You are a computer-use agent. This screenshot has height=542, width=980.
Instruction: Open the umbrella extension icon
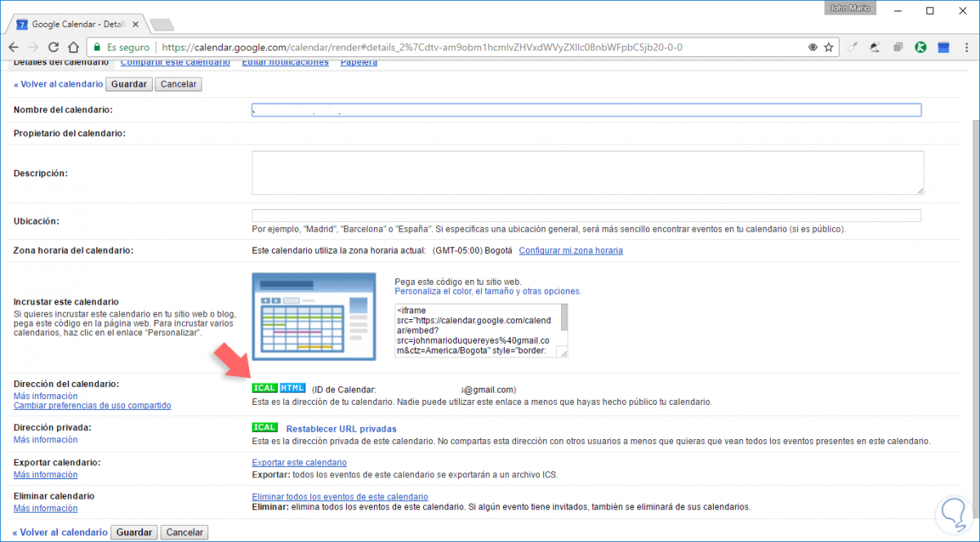click(x=875, y=47)
